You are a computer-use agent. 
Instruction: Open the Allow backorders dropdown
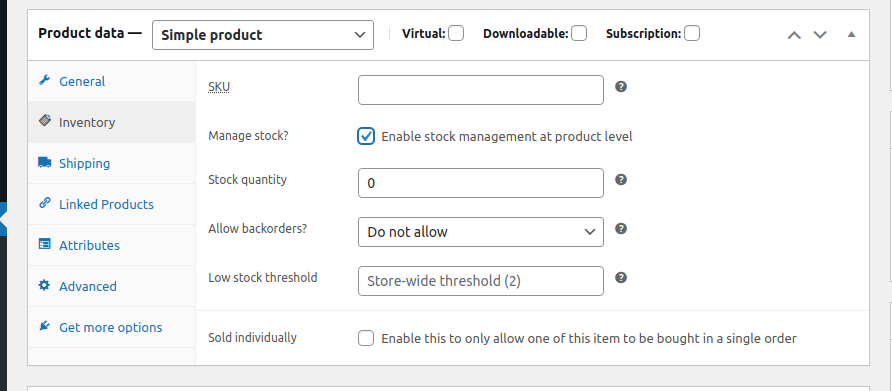click(481, 232)
